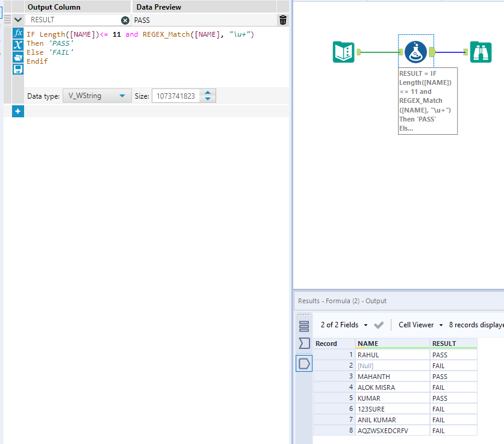
Task: Increase the Size value with up arrow
Action: [x=208, y=93]
